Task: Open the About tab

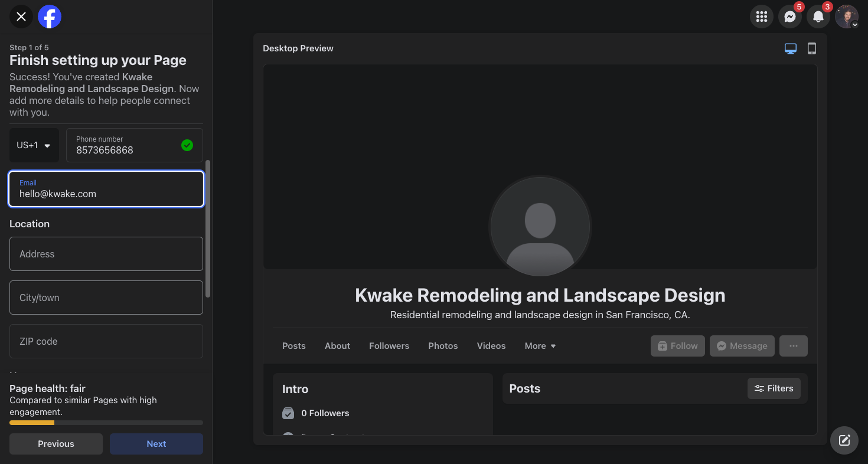Action: point(338,346)
